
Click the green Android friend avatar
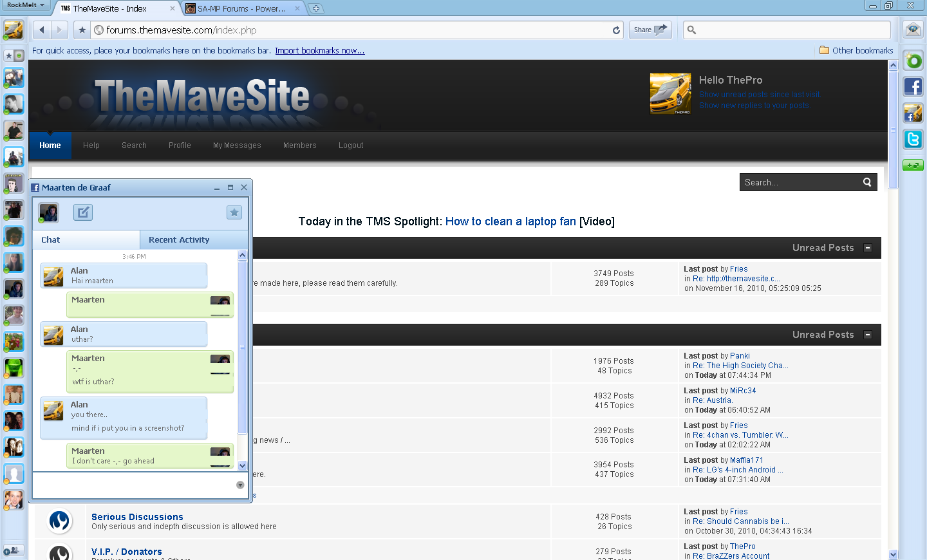pos(14,368)
